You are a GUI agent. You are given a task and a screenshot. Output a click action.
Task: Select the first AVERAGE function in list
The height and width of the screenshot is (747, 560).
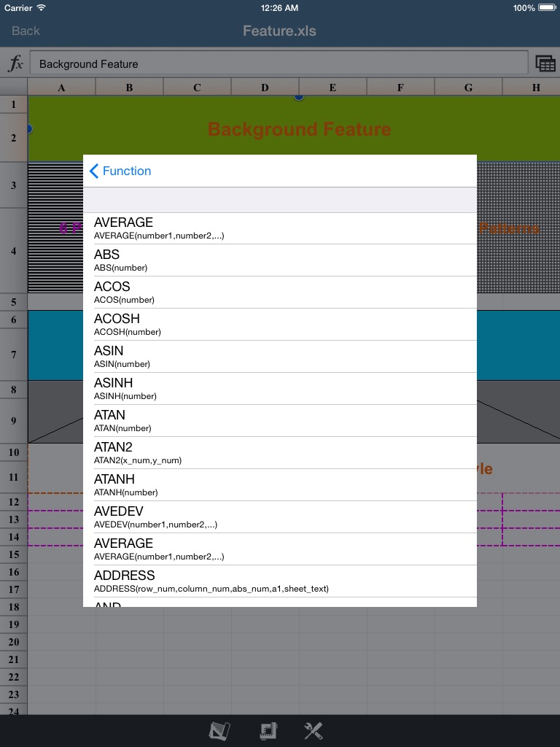click(x=280, y=228)
